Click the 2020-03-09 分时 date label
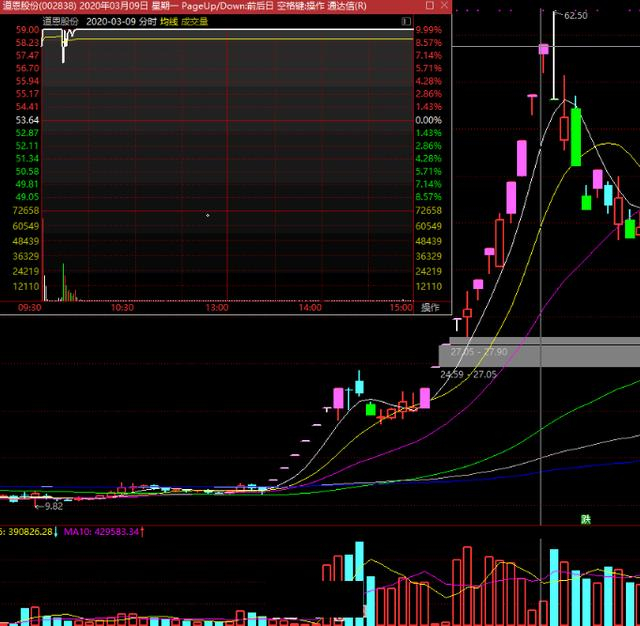Image resolution: width=640 pixels, height=626 pixels. pyautogui.click(x=121, y=22)
